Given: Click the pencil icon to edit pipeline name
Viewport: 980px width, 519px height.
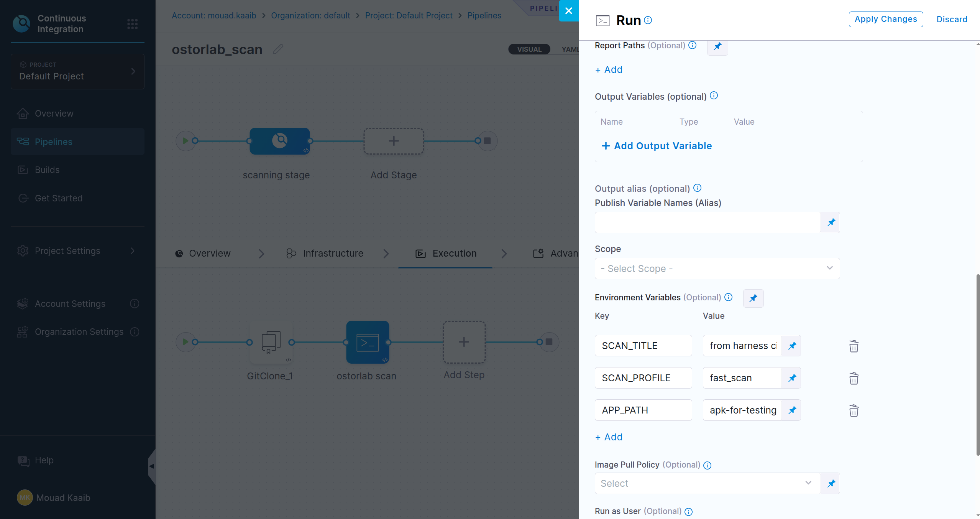Looking at the screenshot, I should click(x=278, y=49).
